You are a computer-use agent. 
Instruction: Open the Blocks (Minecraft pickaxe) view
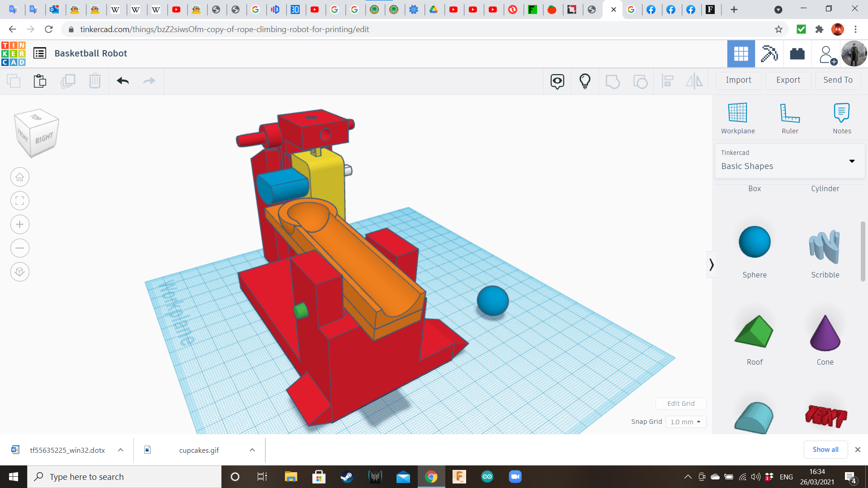click(769, 54)
